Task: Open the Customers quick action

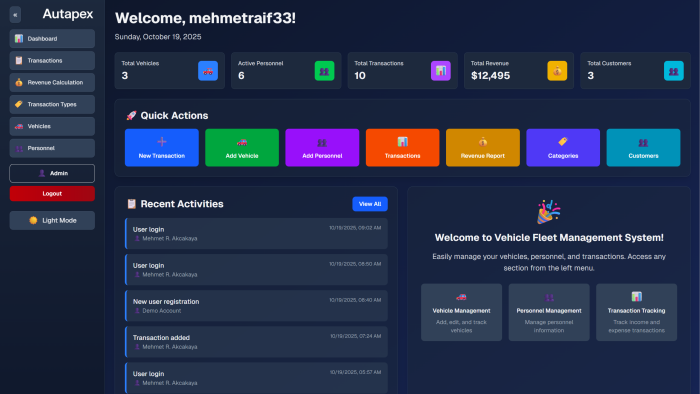Action: point(643,148)
